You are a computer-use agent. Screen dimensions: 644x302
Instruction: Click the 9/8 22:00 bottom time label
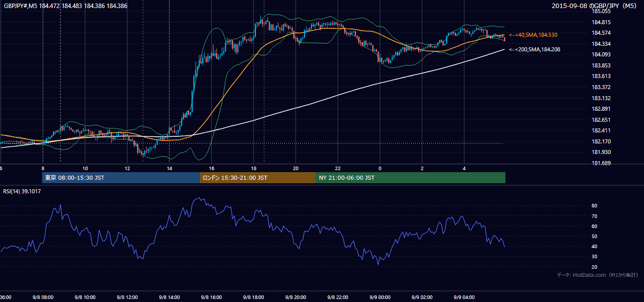coord(338,297)
